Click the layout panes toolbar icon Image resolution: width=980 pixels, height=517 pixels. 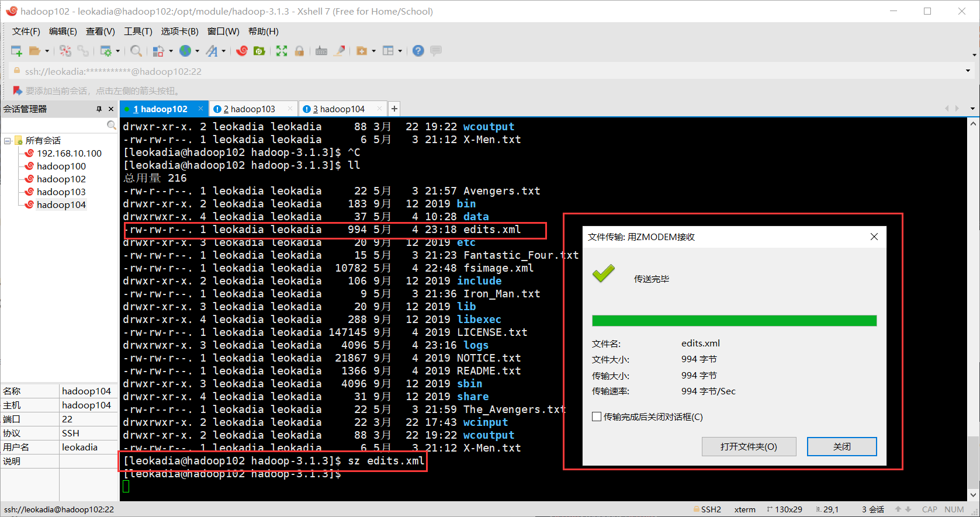pyautogui.click(x=388, y=51)
